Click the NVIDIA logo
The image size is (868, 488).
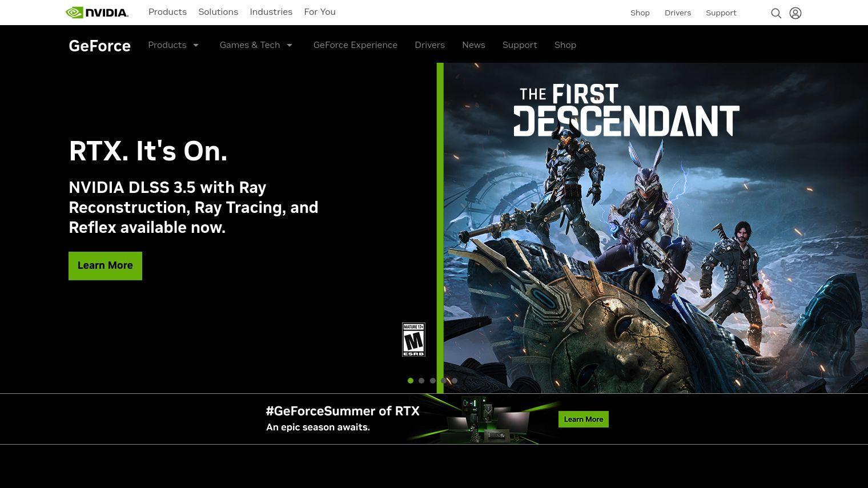(97, 13)
